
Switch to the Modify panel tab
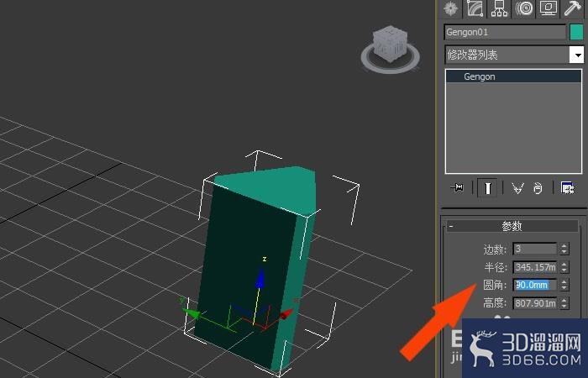click(x=475, y=8)
